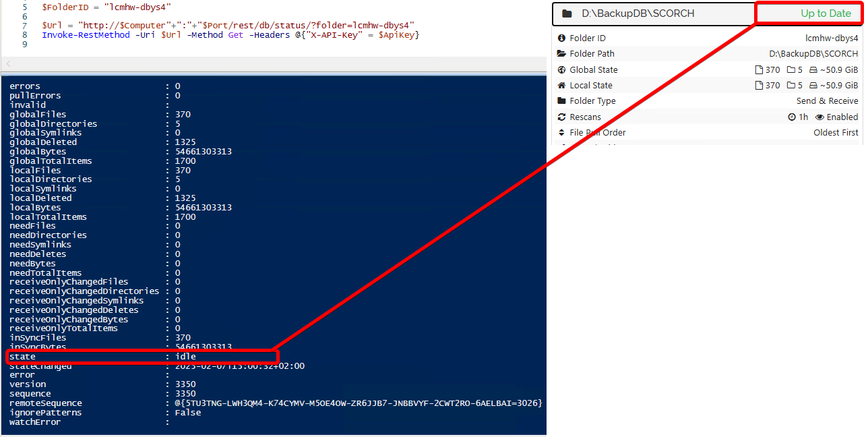
Task: Click the Local State files count icon
Action: 759,86
